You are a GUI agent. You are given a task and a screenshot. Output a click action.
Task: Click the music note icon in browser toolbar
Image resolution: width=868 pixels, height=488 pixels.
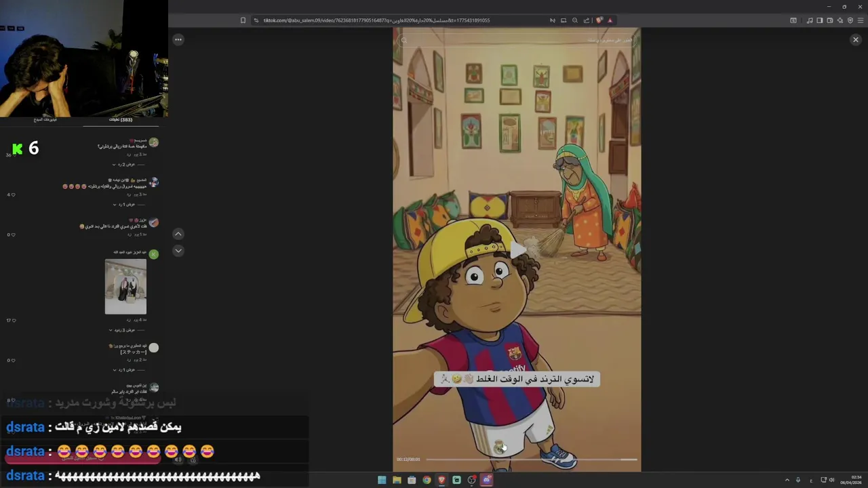coord(809,20)
